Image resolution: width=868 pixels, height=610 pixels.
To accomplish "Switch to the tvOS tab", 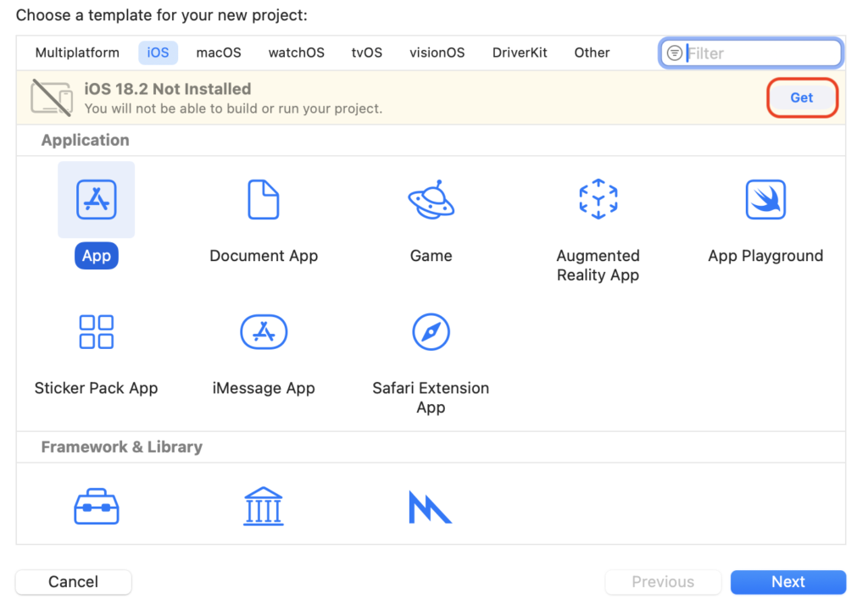I will [366, 53].
